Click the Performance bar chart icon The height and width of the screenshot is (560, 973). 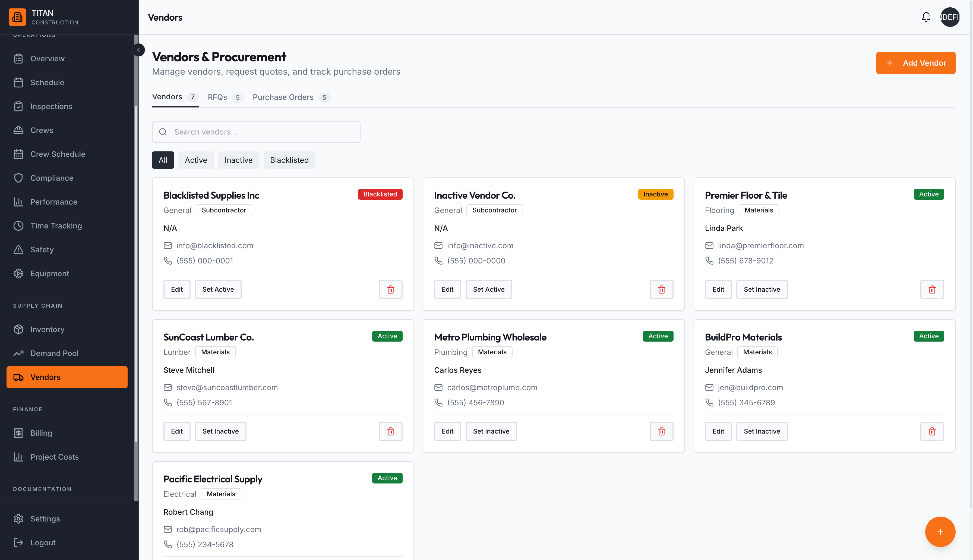click(x=18, y=202)
